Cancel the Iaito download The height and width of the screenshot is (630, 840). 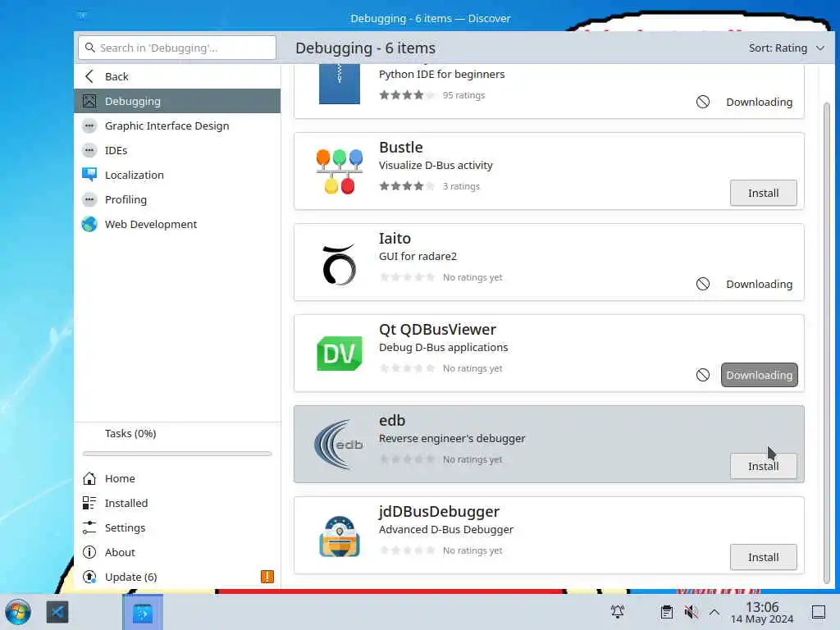[x=703, y=284]
